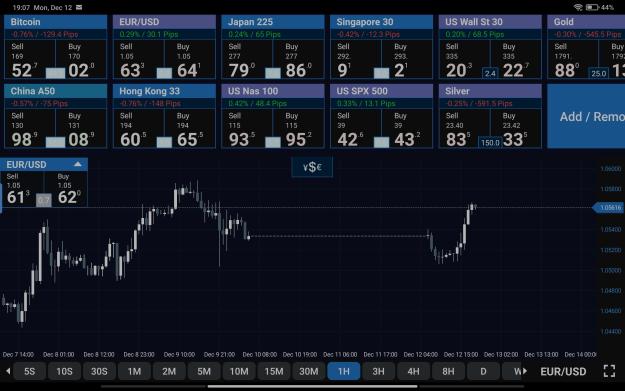The image size is (625, 391).
Task: Choose the 30M timeframe
Action: pyautogui.click(x=309, y=371)
